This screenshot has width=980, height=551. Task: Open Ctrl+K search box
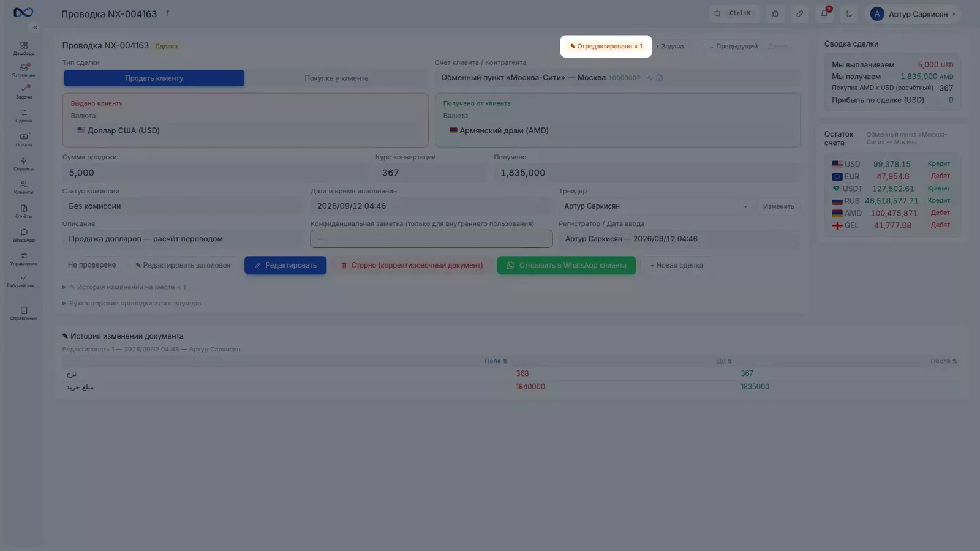click(x=734, y=13)
